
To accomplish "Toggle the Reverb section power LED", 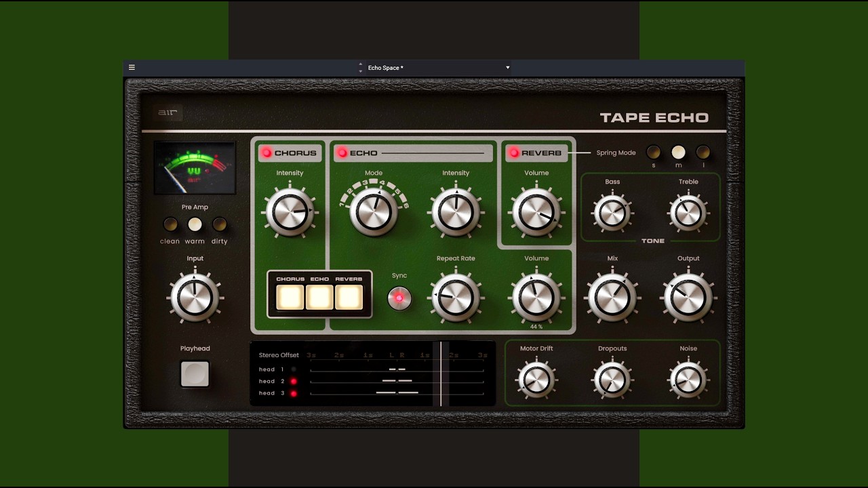I will coord(513,152).
